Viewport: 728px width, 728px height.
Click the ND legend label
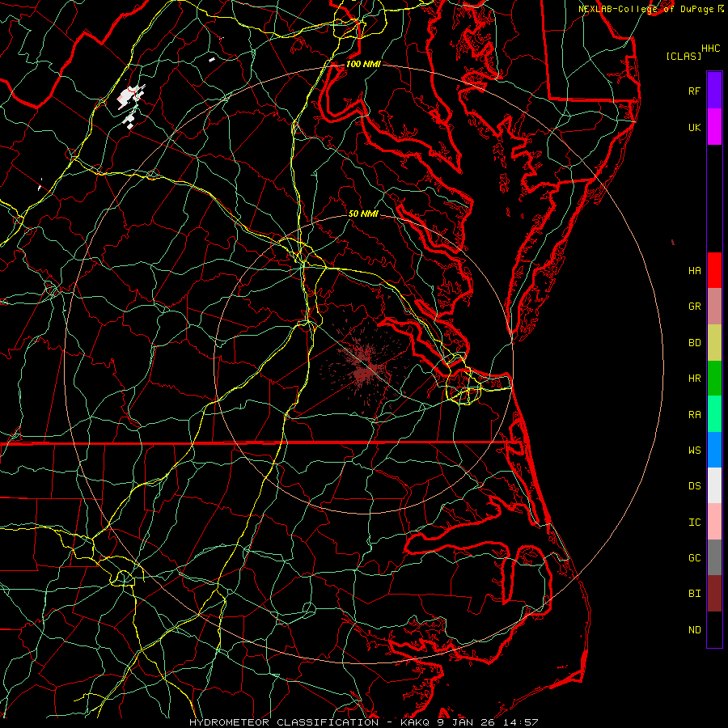[x=694, y=630]
